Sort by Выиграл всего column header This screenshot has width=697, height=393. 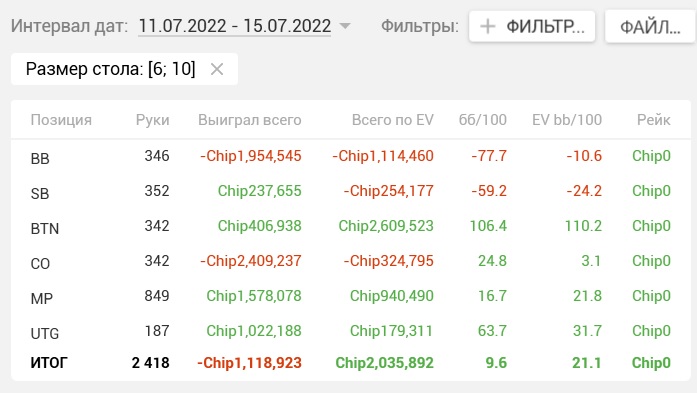click(249, 120)
